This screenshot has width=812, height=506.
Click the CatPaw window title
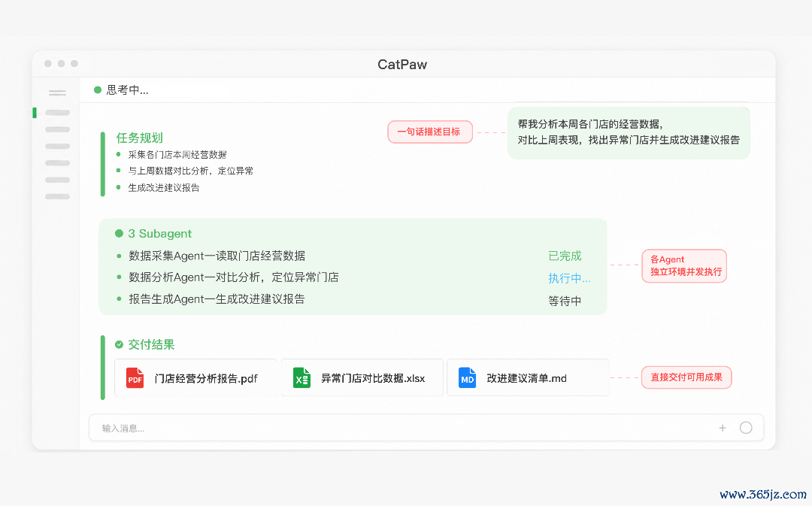click(x=402, y=64)
